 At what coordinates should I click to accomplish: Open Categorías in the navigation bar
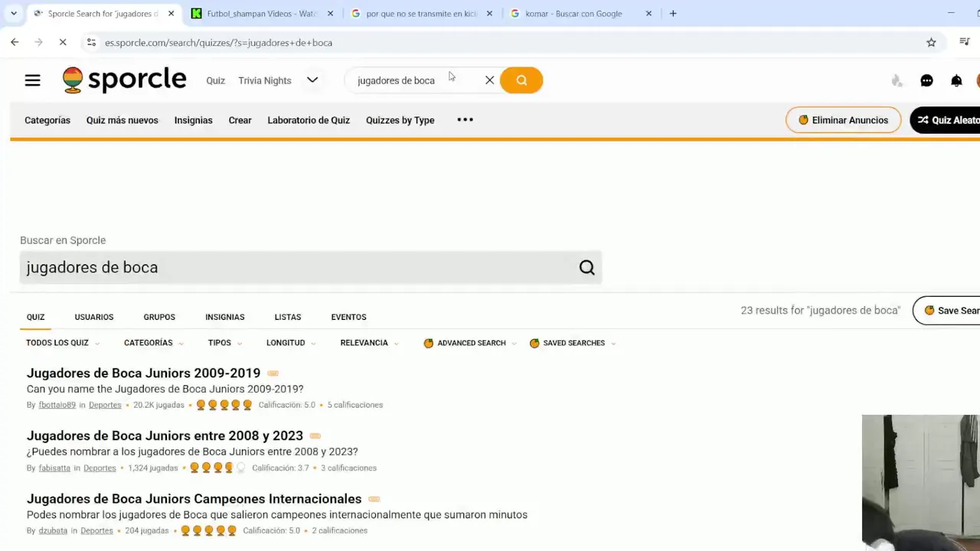pos(47,120)
